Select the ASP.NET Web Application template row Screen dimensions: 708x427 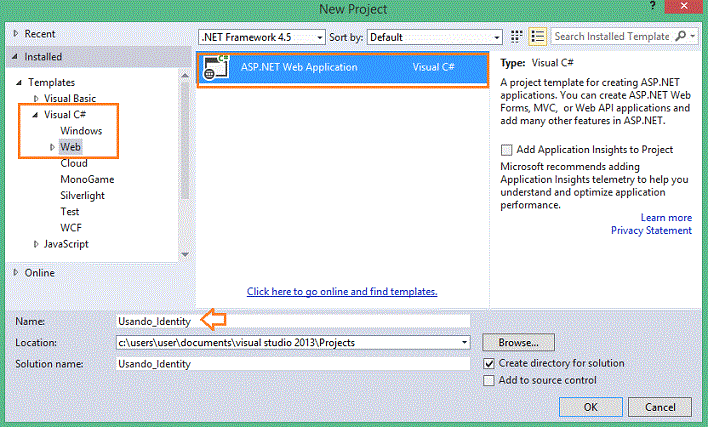pos(343,70)
